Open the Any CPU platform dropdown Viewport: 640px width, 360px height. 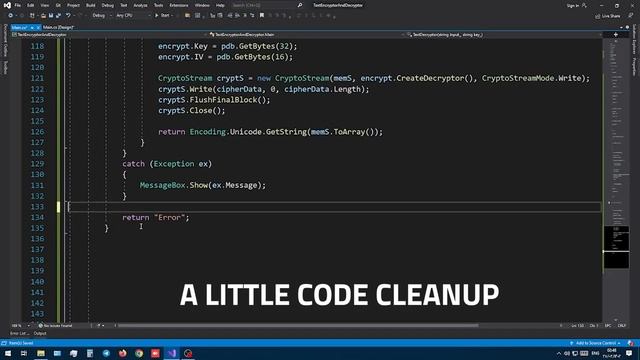pos(133,16)
